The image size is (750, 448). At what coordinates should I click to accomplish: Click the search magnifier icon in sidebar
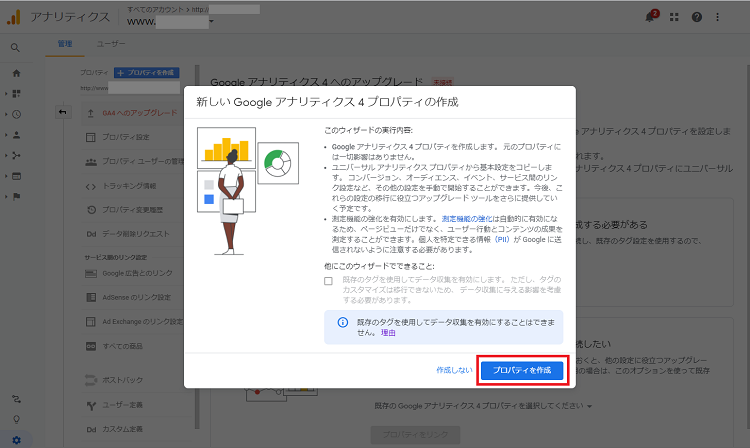click(15, 48)
